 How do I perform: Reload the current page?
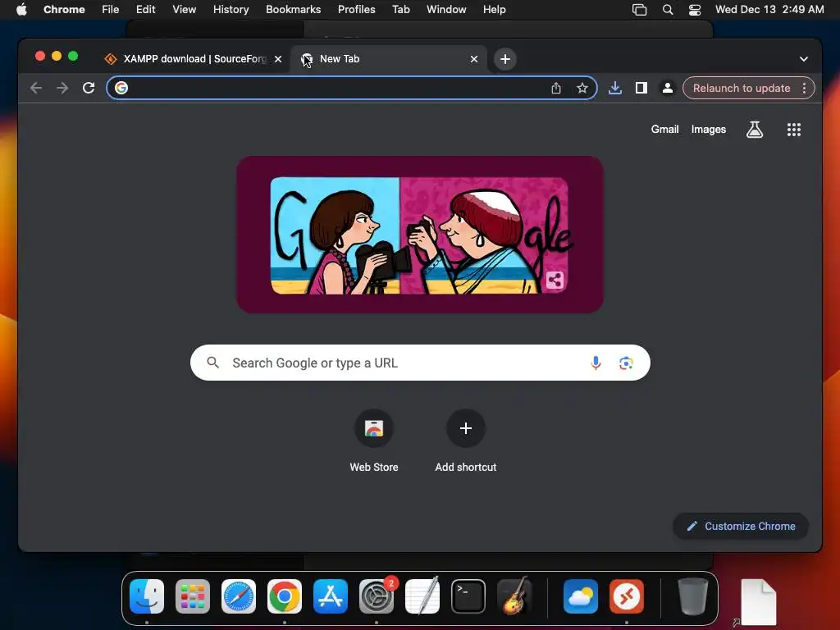pyautogui.click(x=89, y=88)
